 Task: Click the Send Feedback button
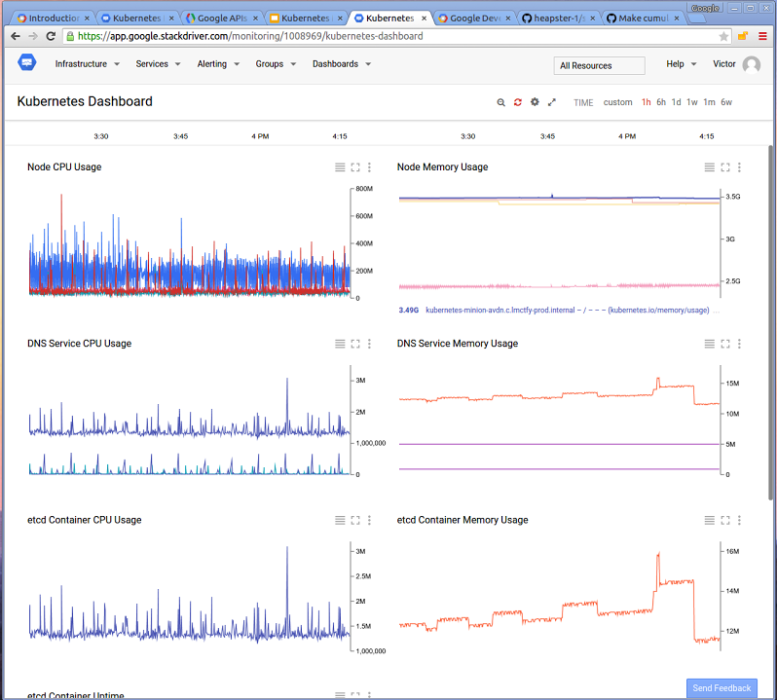click(x=721, y=688)
